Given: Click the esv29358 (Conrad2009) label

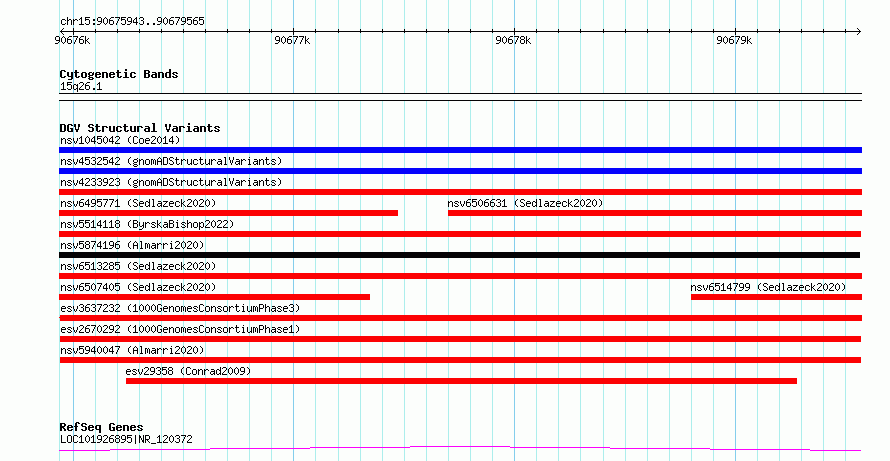Looking at the screenshot, I should (188, 371).
